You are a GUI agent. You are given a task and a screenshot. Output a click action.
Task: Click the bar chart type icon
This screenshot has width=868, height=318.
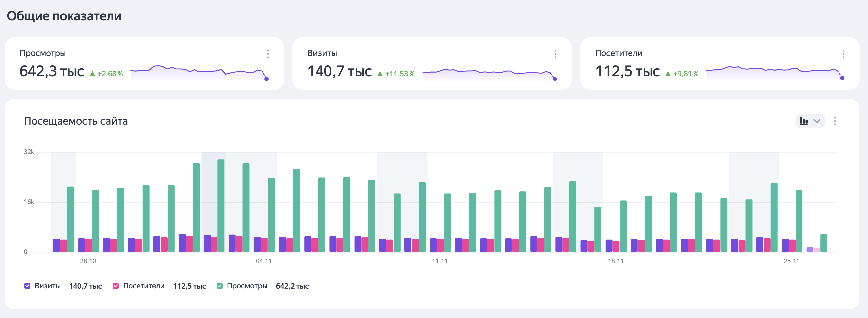tap(804, 121)
